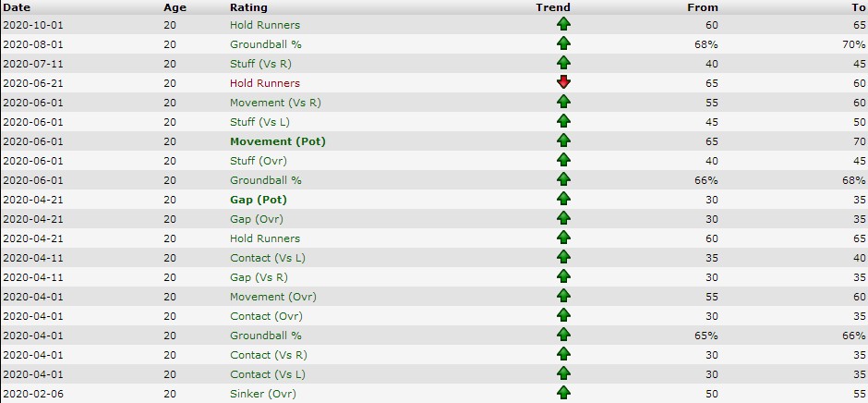Image resolution: width=868 pixels, height=403 pixels.
Task: Click trend arrow for Stuff (Vs R)
Action: [563, 64]
